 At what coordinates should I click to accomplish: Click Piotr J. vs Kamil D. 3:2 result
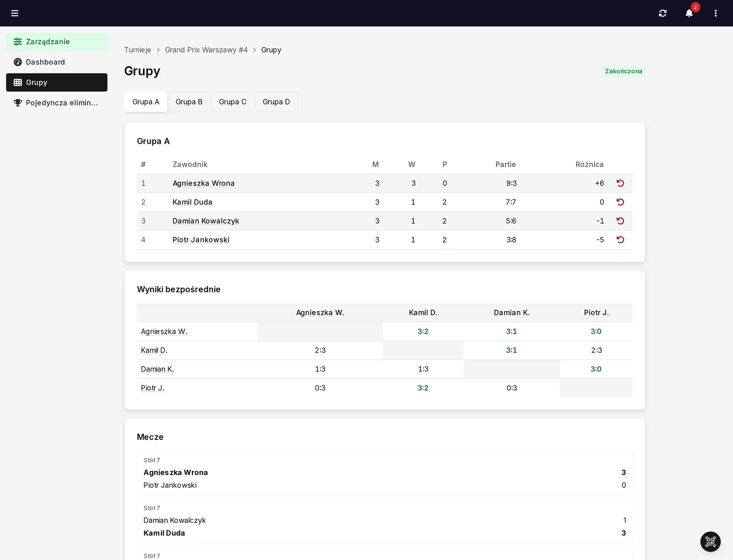tap(423, 388)
